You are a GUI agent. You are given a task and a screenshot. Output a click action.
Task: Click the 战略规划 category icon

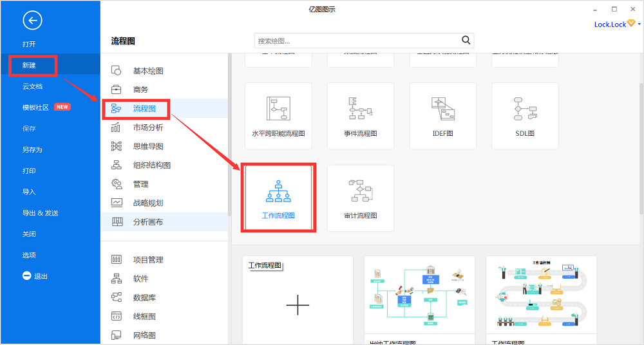(x=117, y=203)
